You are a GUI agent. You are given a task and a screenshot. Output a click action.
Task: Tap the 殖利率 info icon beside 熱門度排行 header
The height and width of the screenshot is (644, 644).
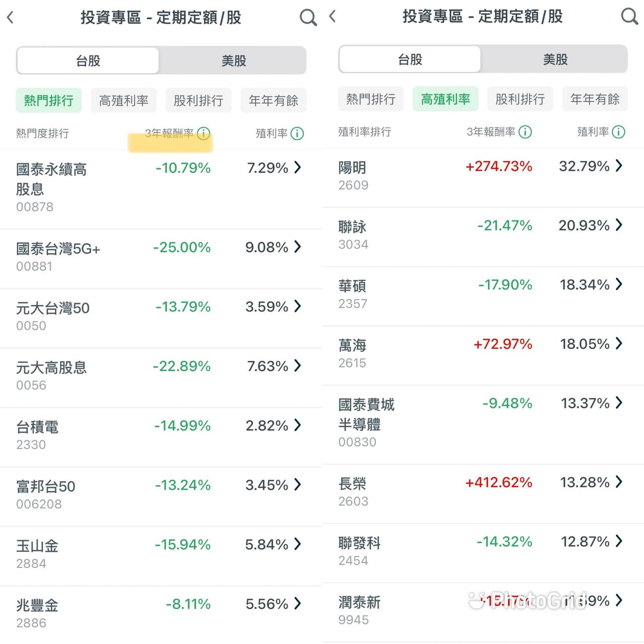[x=297, y=133]
